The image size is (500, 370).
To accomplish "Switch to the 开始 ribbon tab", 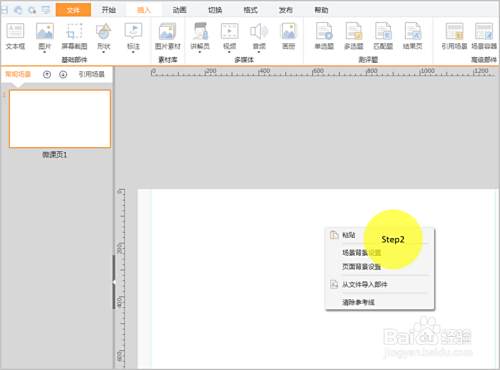I will click(109, 10).
